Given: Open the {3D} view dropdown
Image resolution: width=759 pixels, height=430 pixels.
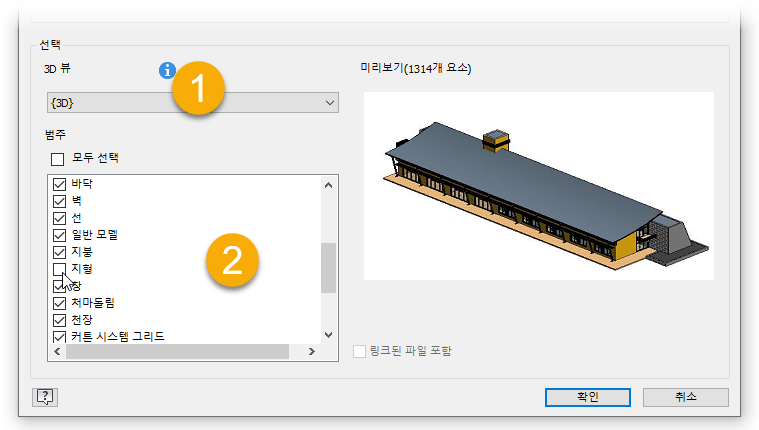Looking at the screenshot, I should tap(193, 103).
